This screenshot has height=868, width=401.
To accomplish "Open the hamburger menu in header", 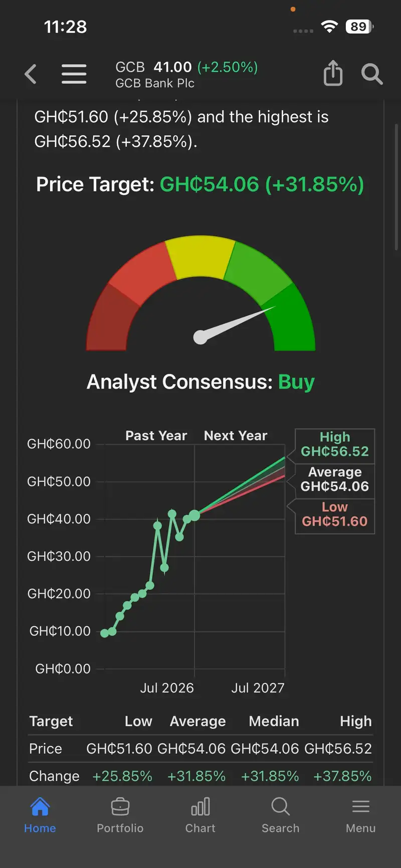I will coord(74,74).
